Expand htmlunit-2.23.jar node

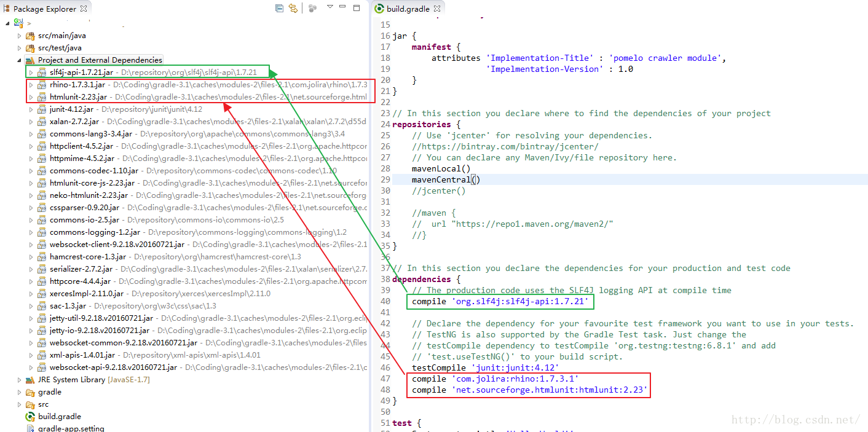pyautogui.click(x=31, y=97)
